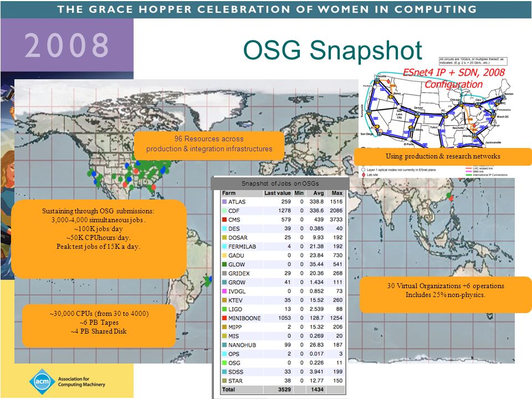Click the total average 1434
The width and height of the screenshot is (532, 399).
(x=317, y=390)
